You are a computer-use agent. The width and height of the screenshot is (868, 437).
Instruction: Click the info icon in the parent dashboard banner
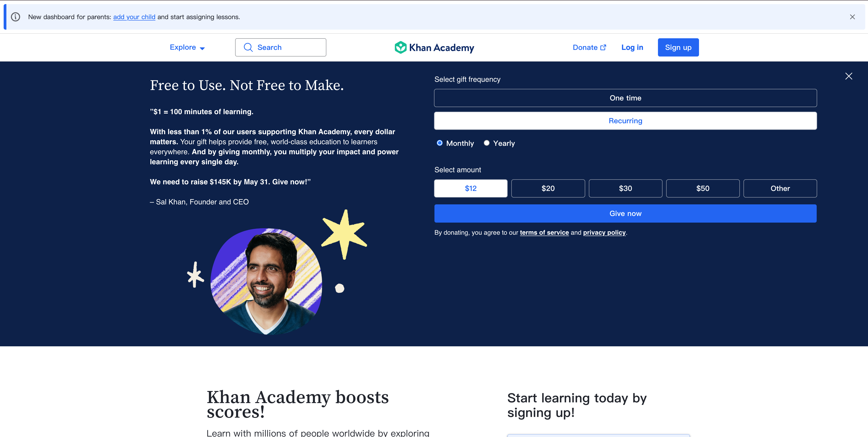pos(16,17)
